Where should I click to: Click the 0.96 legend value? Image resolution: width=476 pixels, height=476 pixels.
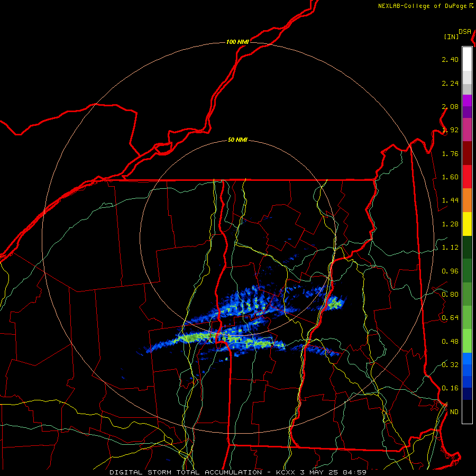pyautogui.click(x=450, y=271)
